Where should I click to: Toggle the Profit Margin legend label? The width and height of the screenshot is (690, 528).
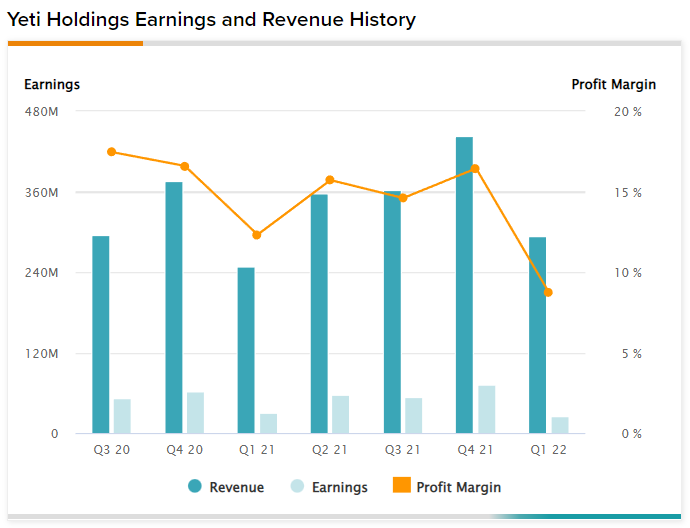(458, 487)
